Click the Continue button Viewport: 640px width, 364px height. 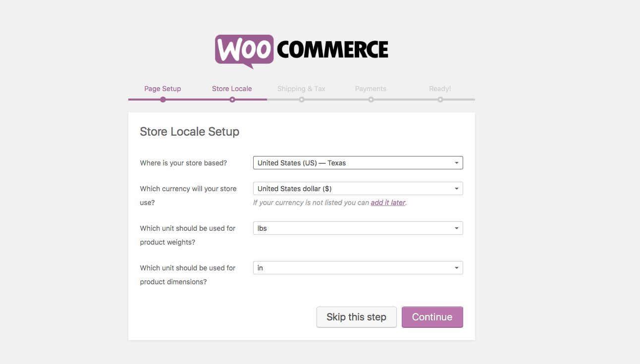[x=432, y=317]
